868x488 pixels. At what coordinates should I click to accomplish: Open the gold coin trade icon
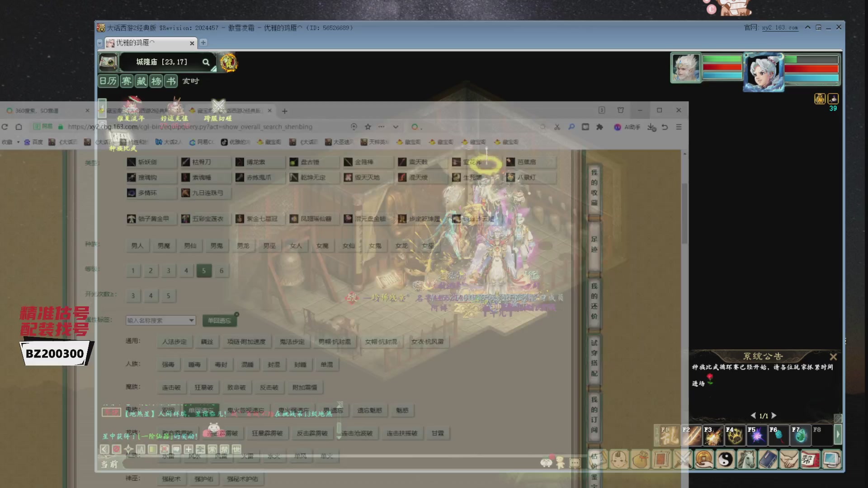click(704, 460)
